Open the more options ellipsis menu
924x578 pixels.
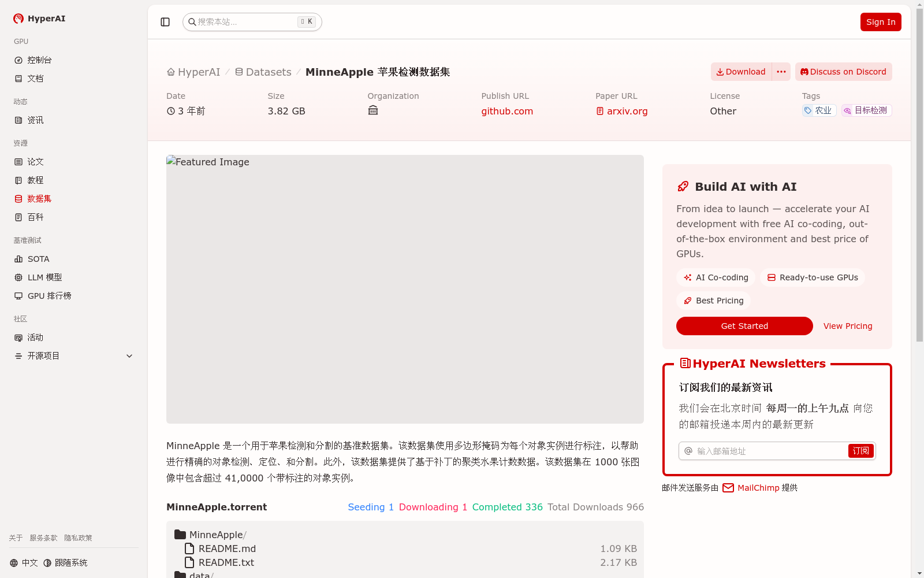781,72
